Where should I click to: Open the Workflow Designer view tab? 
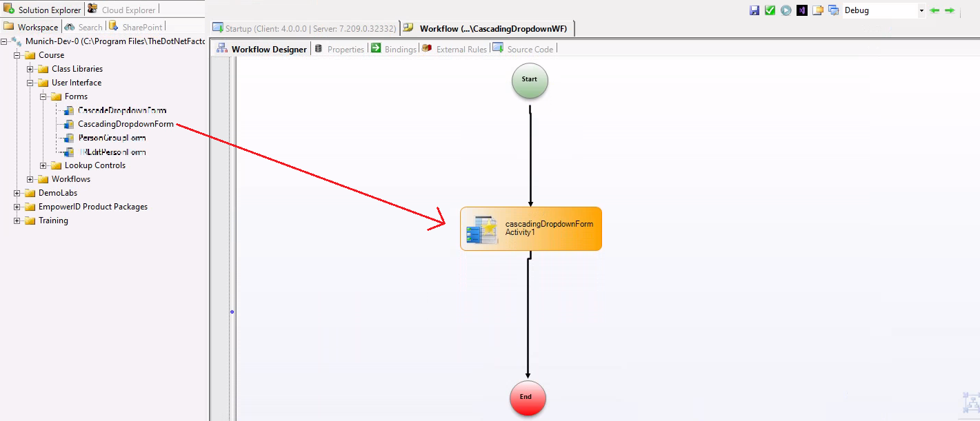(262, 49)
